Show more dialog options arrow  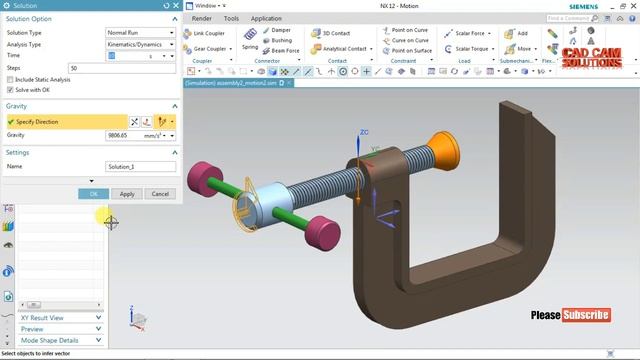pos(91,181)
